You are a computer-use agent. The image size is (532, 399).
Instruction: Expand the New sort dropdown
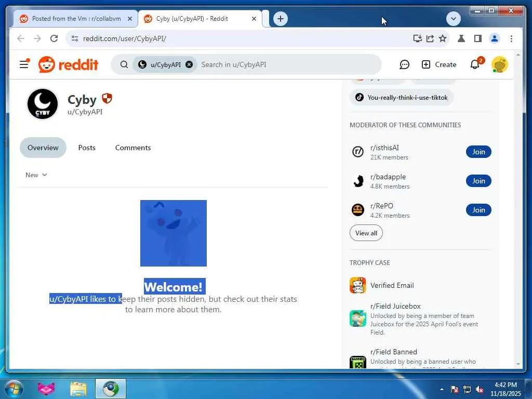[x=36, y=175]
